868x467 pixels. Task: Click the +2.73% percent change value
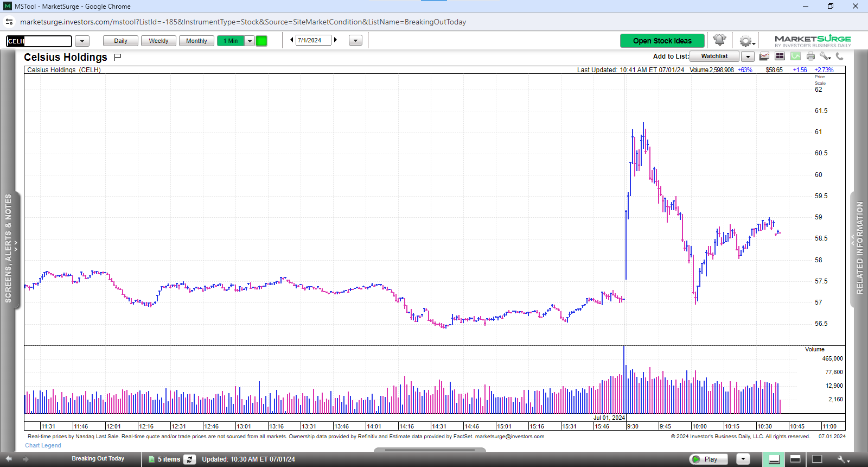point(824,70)
